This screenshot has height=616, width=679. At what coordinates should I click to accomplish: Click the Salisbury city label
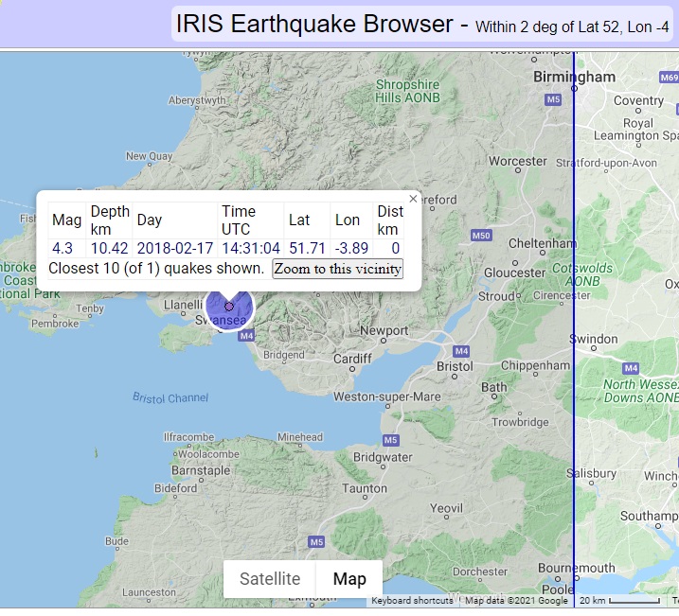click(591, 473)
